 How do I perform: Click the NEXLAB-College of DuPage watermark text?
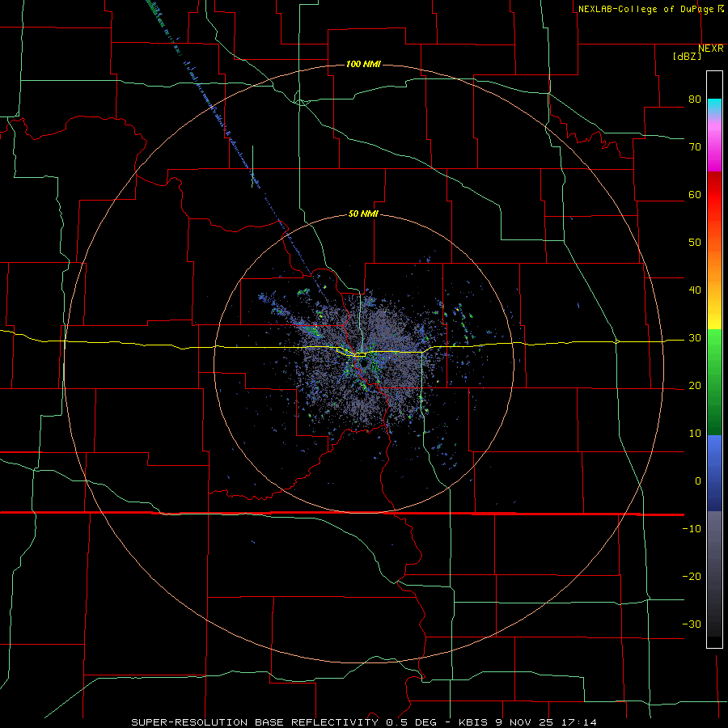(650, 9)
